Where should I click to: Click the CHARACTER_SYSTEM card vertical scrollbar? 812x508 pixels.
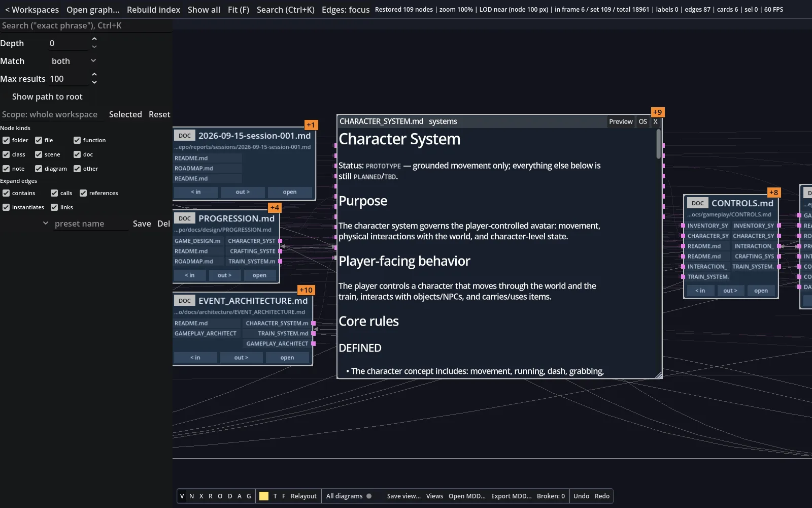(659, 144)
